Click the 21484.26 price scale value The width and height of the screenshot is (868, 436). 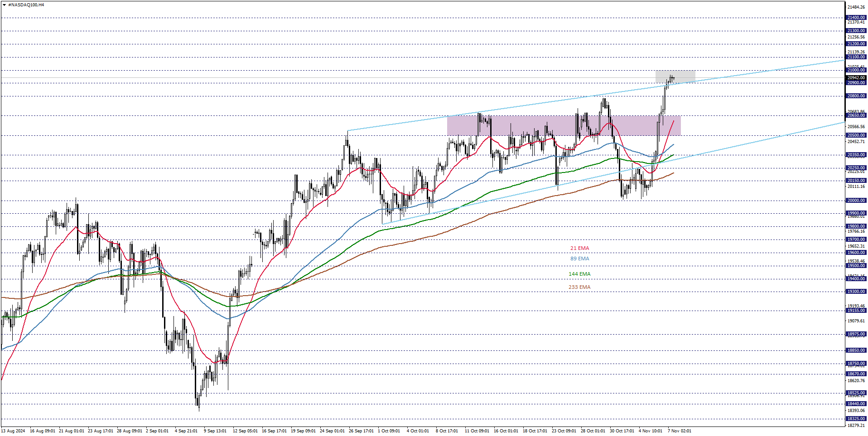856,7
